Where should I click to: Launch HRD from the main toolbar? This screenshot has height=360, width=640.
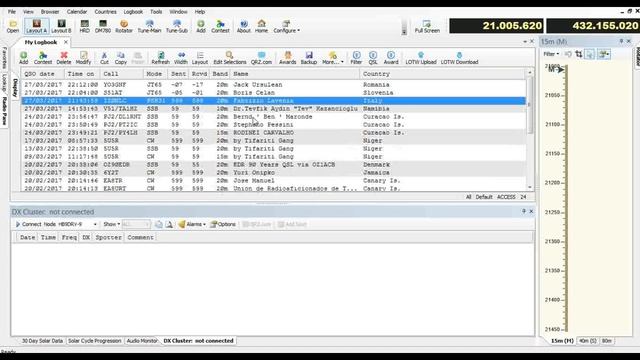[84, 27]
